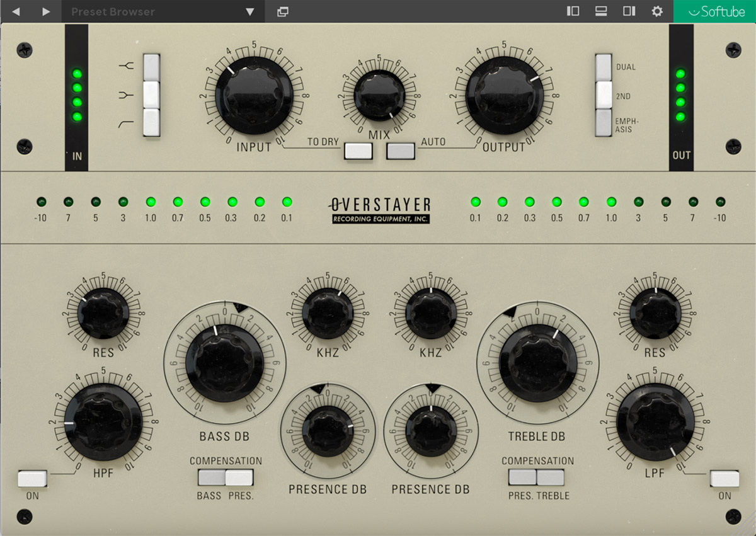
Task: Open the settings gear
Action: (x=656, y=11)
